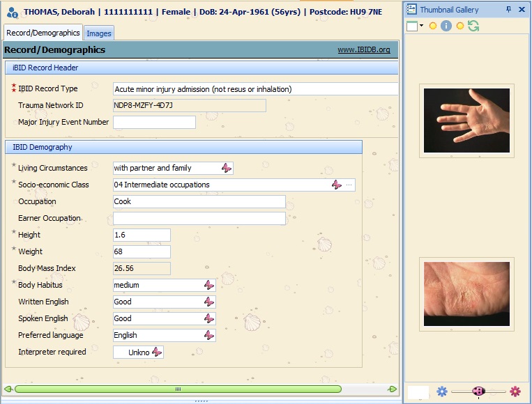Click the ladybird thumbnail size slider
This screenshot has height=404, width=532.
point(478,391)
